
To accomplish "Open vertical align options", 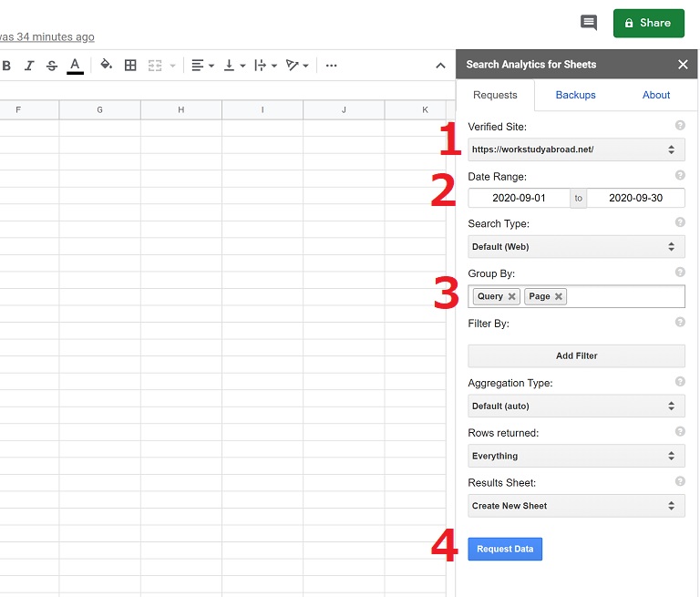I will click(x=234, y=66).
